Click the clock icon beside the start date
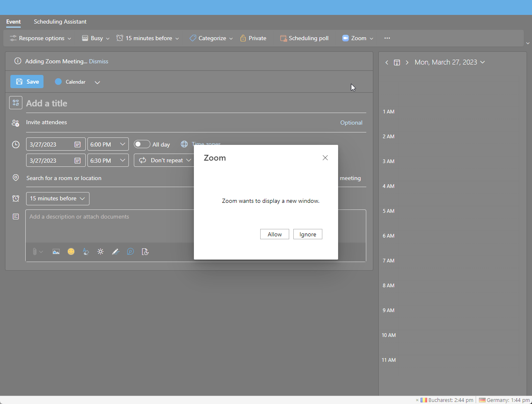532x404 pixels. 16,144
